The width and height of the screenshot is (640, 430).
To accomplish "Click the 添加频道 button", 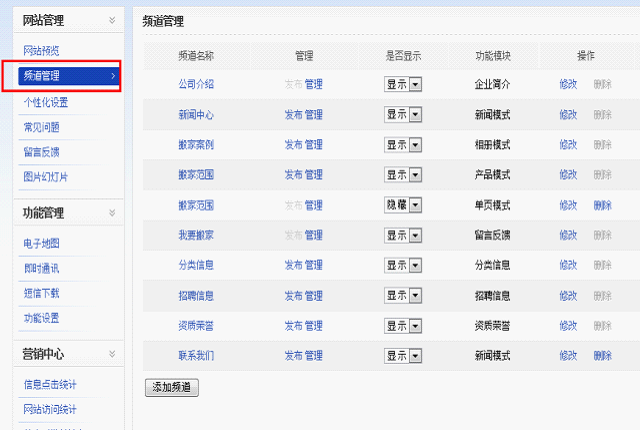I will (x=172, y=388).
